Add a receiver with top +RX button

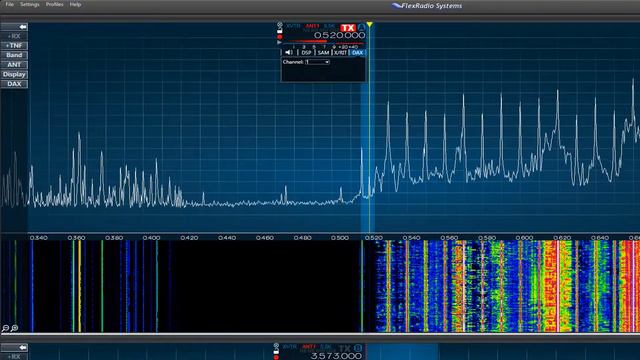14,36
